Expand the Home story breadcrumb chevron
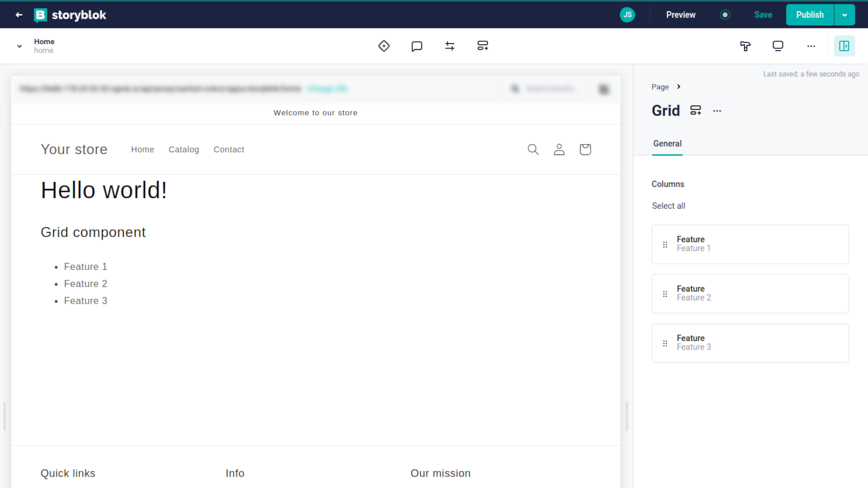Image resolution: width=868 pixels, height=488 pixels. (20, 46)
